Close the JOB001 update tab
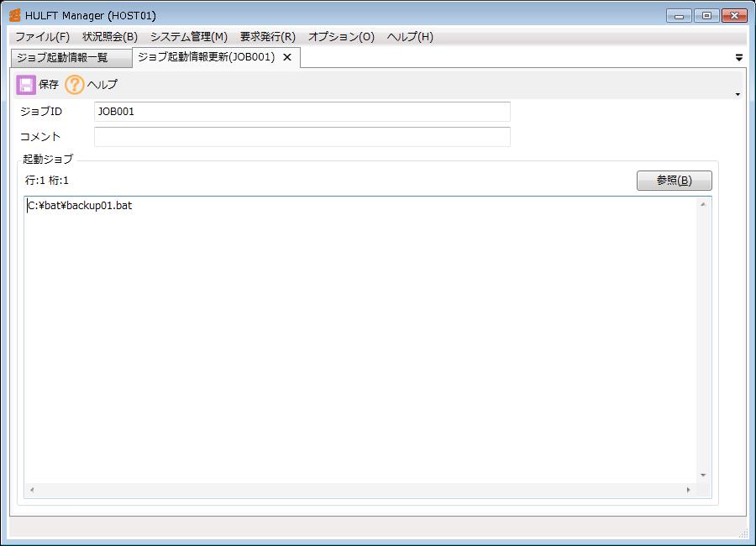The image size is (756, 546). click(x=287, y=57)
